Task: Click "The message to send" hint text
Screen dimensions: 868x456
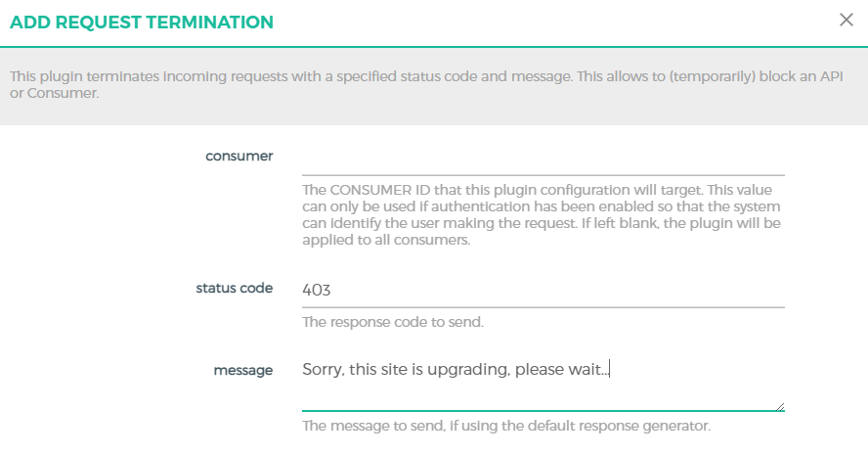Action: [x=505, y=426]
